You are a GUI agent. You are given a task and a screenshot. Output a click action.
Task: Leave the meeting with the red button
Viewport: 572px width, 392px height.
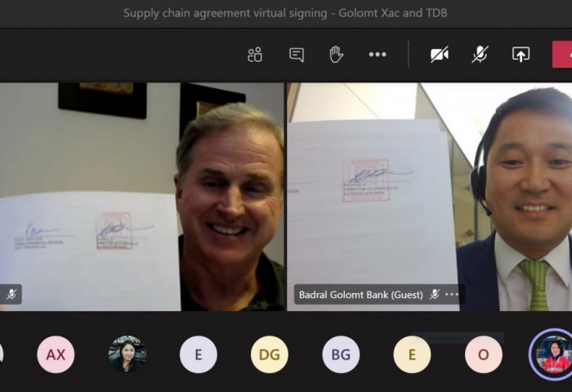[x=562, y=55]
